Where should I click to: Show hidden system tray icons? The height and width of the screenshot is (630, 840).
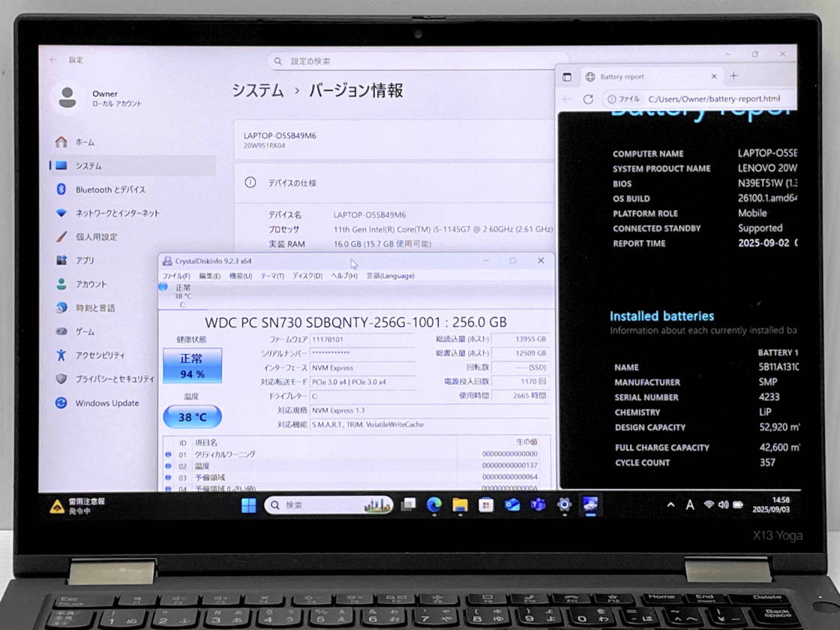pyautogui.click(x=670, y=505)
